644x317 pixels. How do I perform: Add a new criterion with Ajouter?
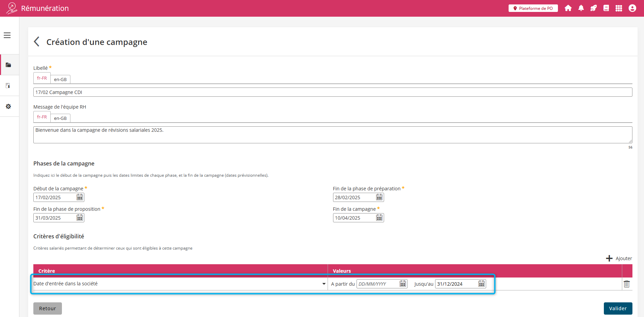[619, 258]
